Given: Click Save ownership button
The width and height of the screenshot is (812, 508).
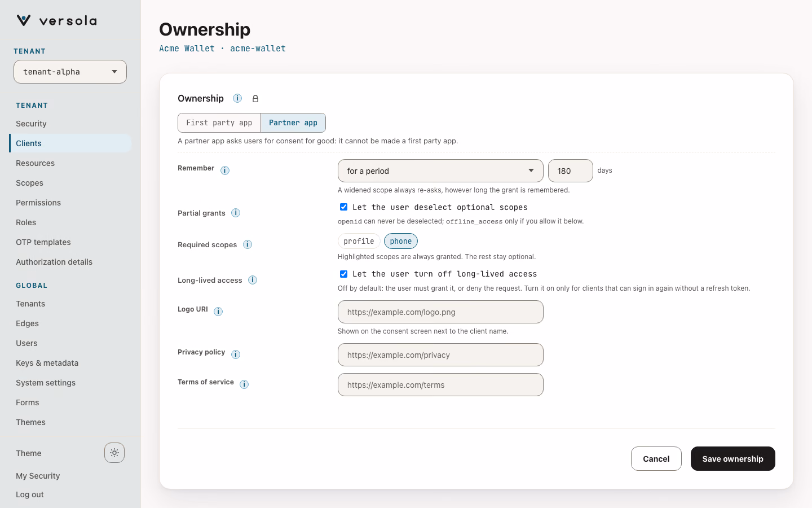Looking at the screenshot, I should coord(732,459).
